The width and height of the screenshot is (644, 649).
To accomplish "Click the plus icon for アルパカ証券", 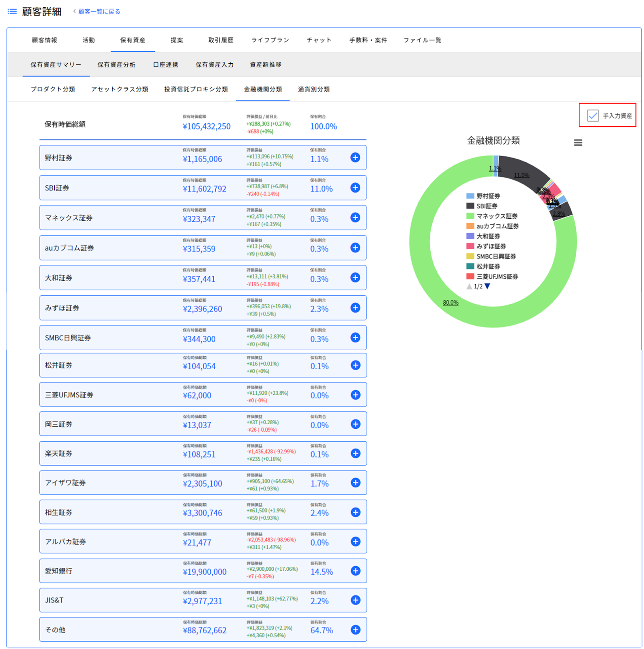I will (x=355, y=542).
